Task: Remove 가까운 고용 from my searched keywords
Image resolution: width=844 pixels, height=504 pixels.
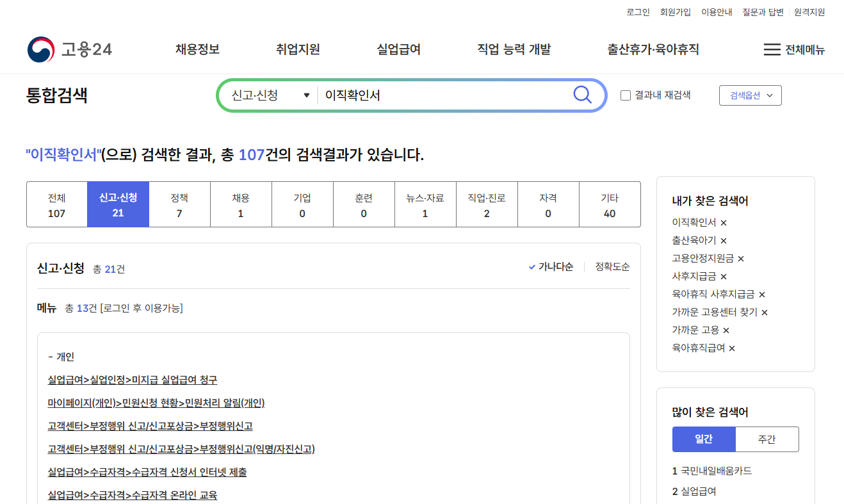Action: (x=726, y=330)
